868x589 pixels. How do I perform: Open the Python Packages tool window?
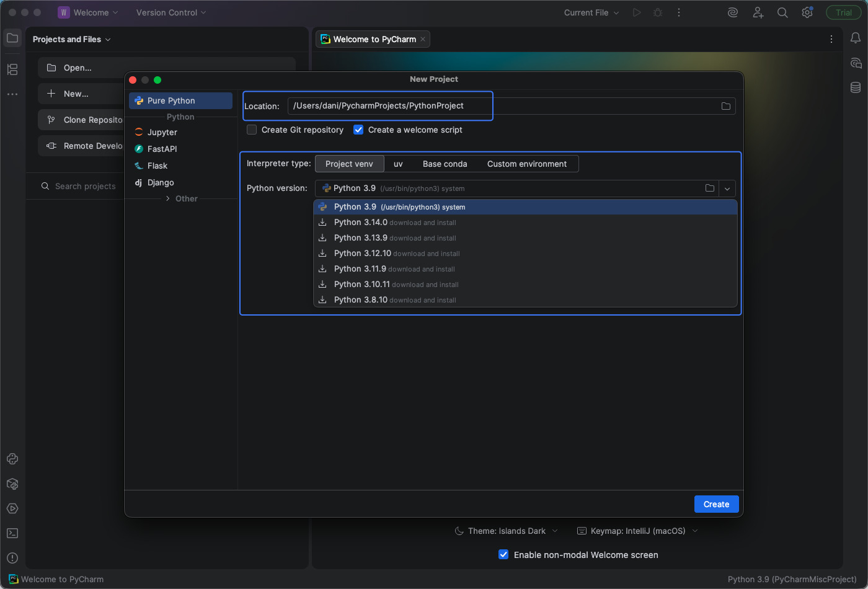[12, 484]
